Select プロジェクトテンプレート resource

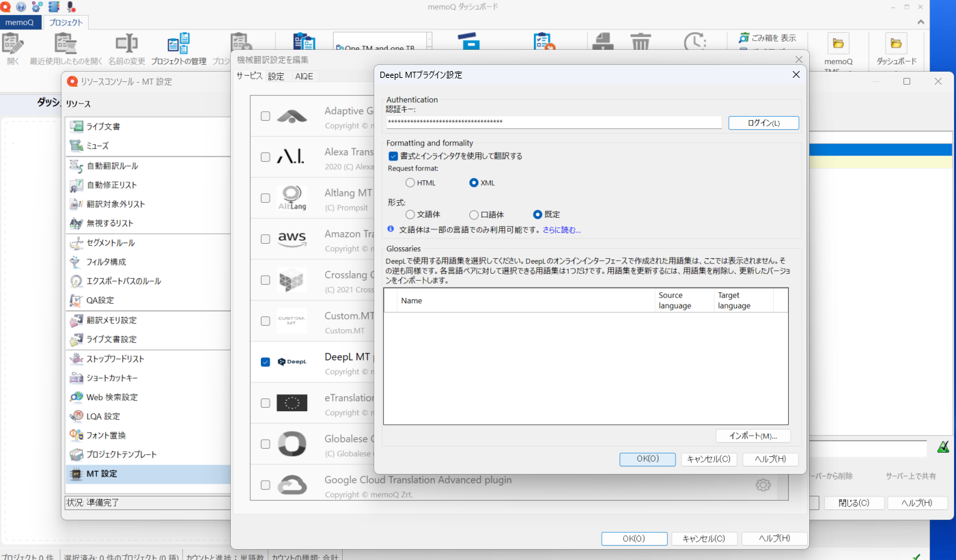coord(148,455)
